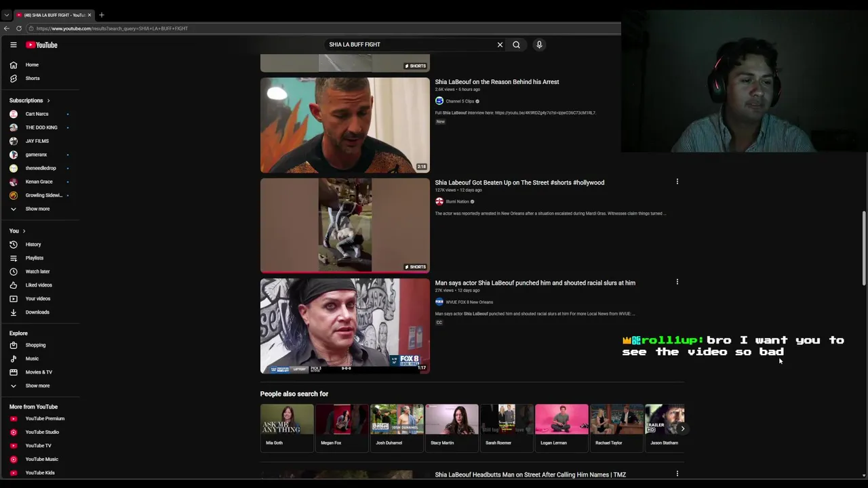868x488 pixels.
Task: Open 'Got Beaten Up on The Street' title
Action: (x=519, y=182)
